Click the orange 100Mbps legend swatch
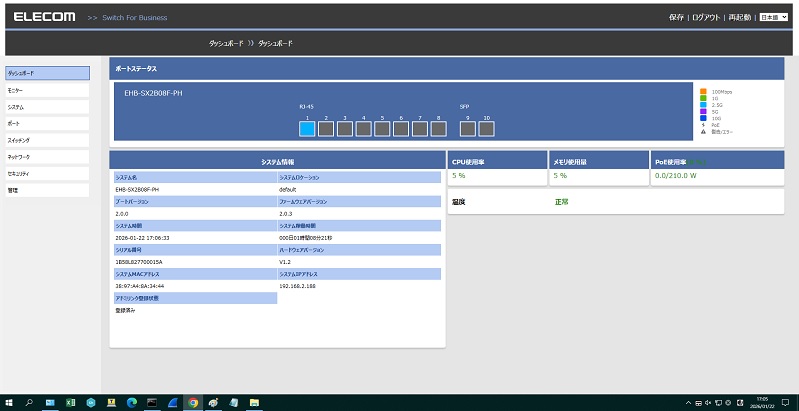This screenshot has height=411, width=799. pos(704,91)
